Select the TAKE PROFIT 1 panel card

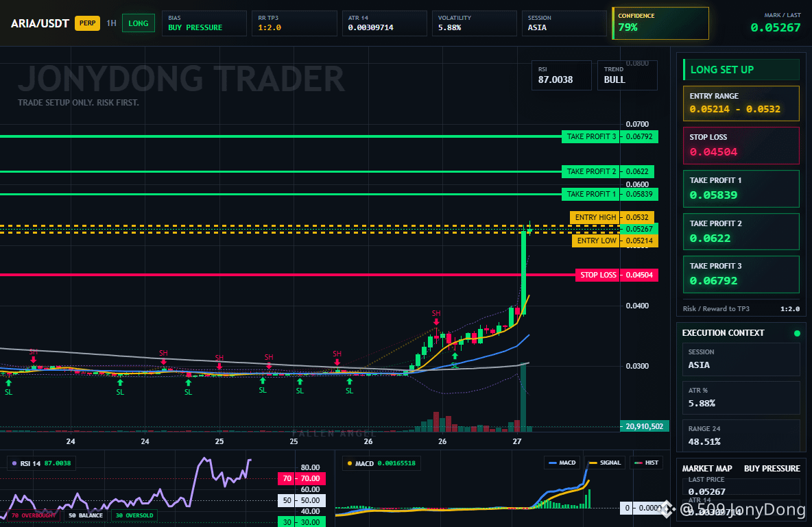point(741,188)
